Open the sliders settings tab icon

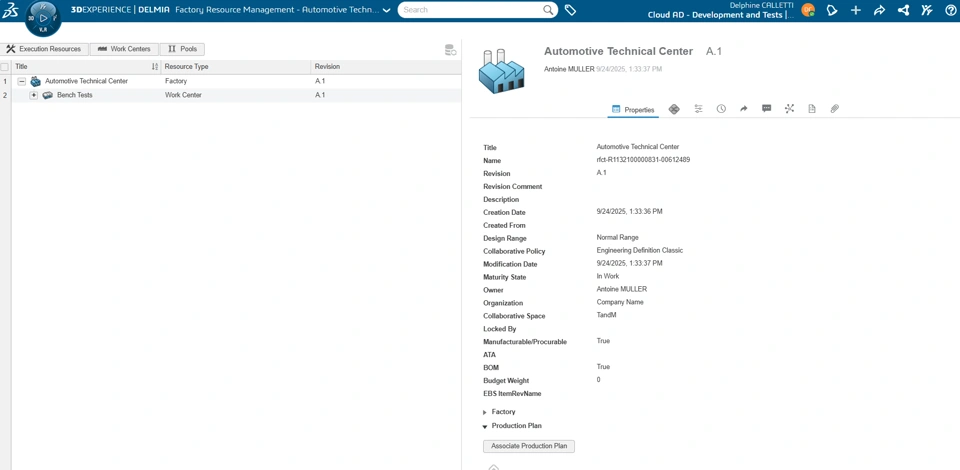[699, 109]
